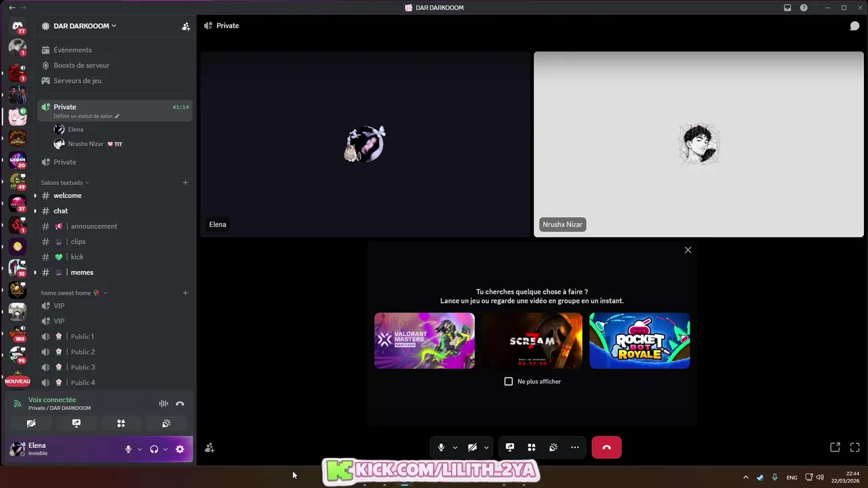The width and height of the screenshot is (868, 488).
Task: Collapse the Salons textuels category
Action: pos(65,182)
